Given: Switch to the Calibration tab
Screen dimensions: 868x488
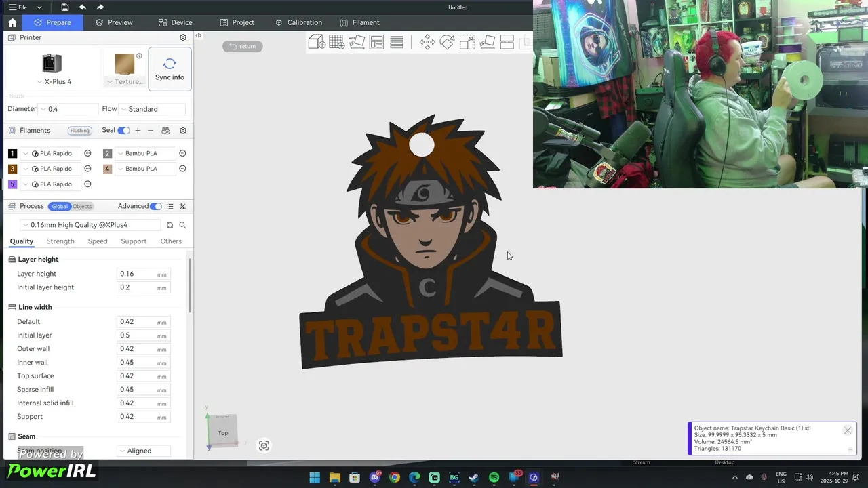Looking at the screenshot, I should [298, 22].
